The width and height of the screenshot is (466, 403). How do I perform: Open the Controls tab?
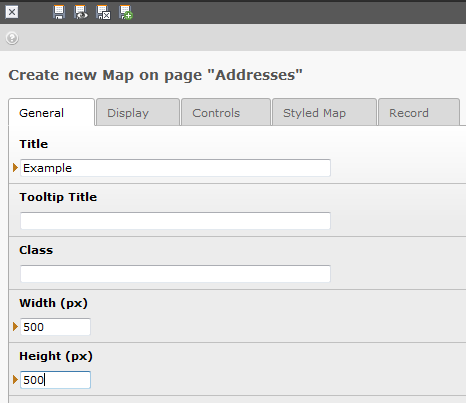coord(226,112)
